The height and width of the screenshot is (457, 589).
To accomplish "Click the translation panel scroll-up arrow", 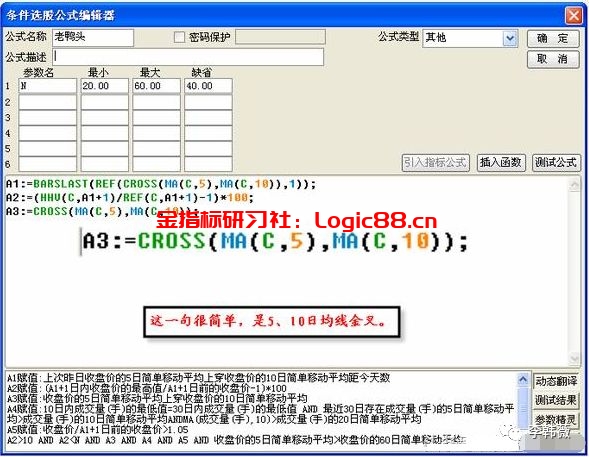I will point(523,379).
